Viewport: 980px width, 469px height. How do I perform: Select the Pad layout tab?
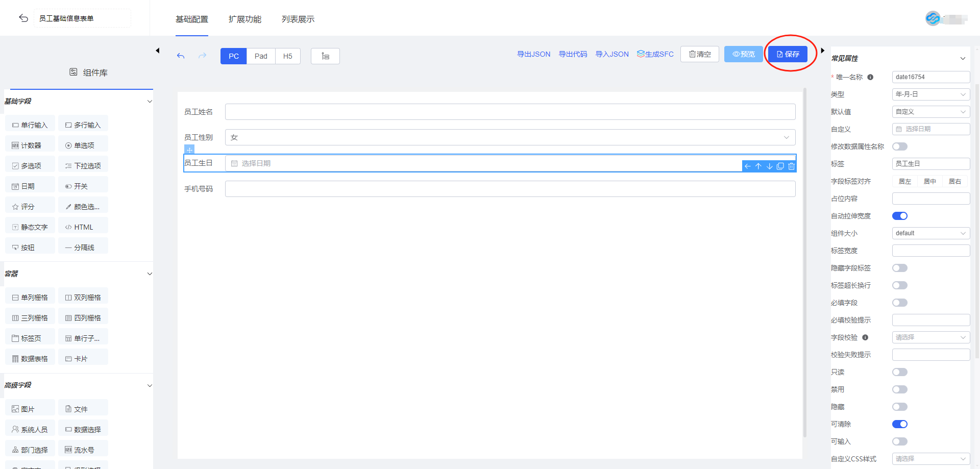261,56
